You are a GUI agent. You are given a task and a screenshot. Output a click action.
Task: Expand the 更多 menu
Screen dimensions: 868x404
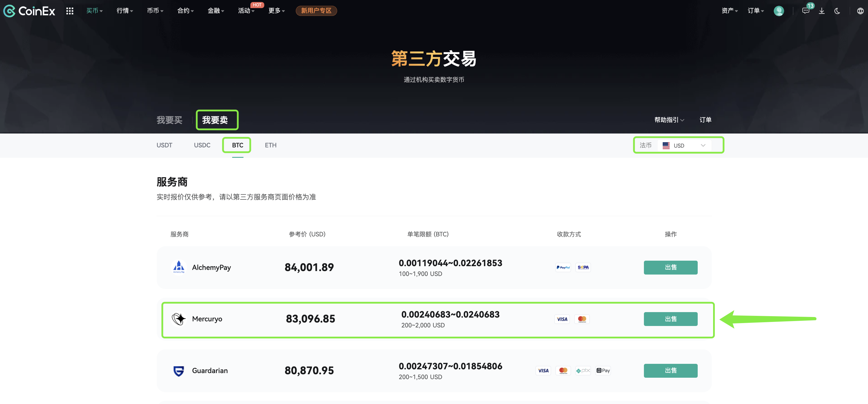(277, 11)
